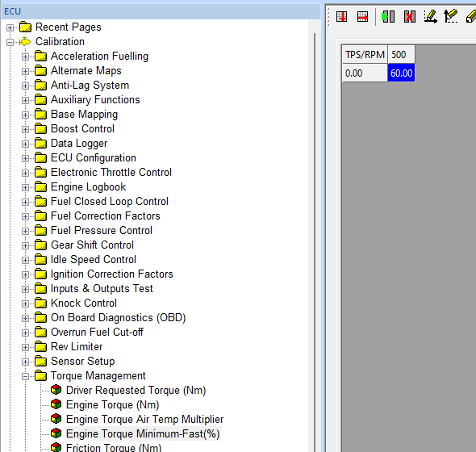The image size is (476, 452).
Task: Click the delete column red X icon
Action: [410, 16]
